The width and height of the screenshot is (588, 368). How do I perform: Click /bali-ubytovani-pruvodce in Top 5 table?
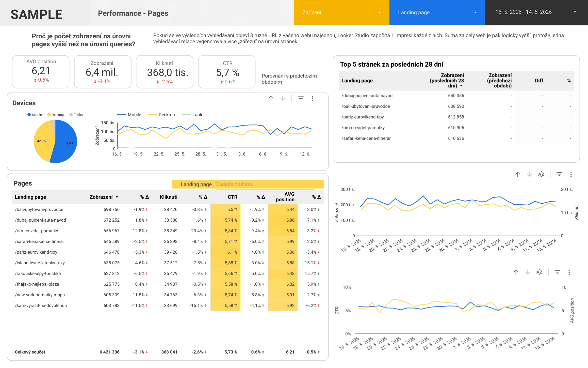point(366,106)
